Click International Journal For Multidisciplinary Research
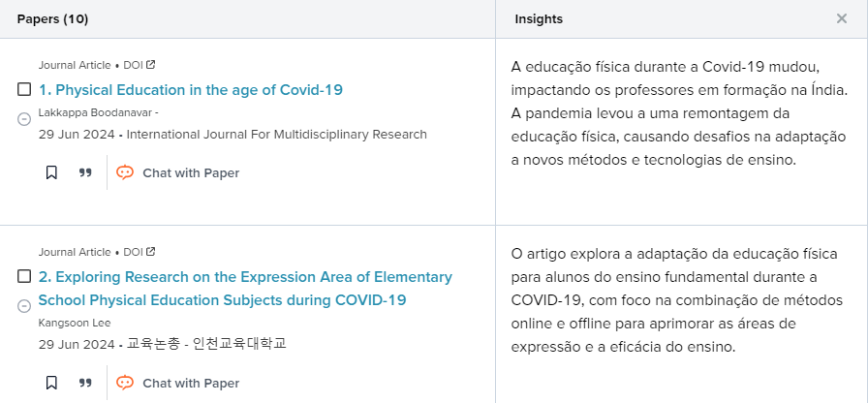 [x=276, y=135]
